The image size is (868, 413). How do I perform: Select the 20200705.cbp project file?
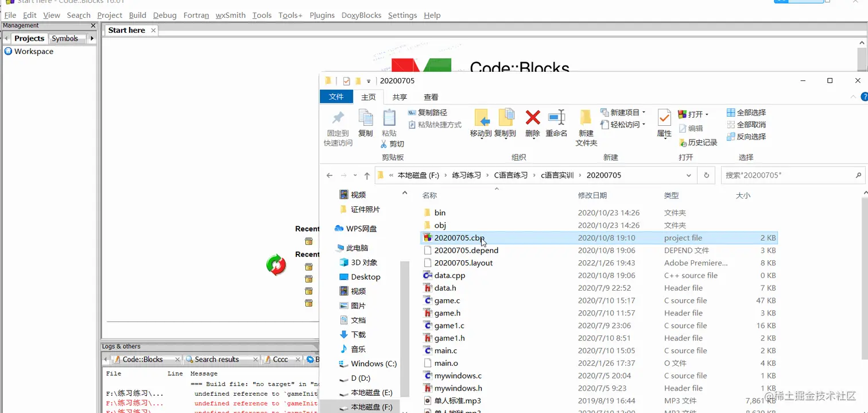599,238
